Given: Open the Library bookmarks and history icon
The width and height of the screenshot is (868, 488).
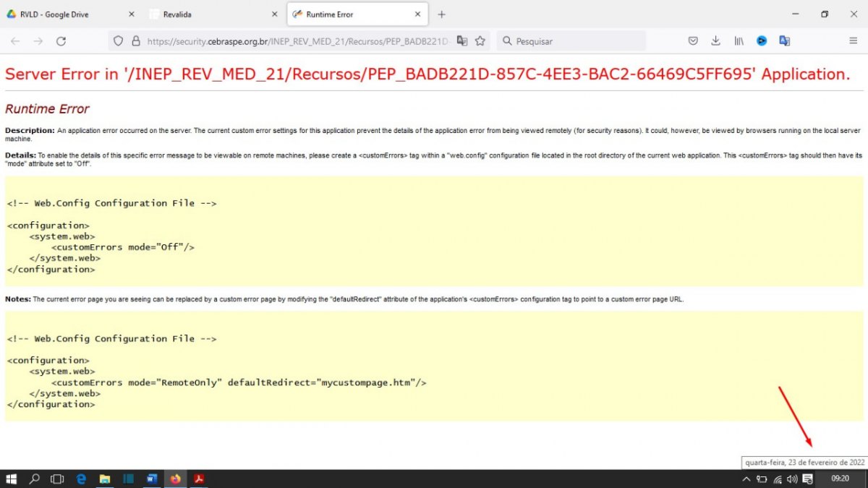Looking at the screenshot, I should [739, 41].
